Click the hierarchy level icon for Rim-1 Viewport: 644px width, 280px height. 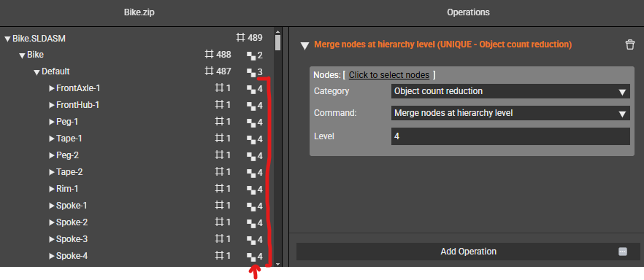point(250,190)
